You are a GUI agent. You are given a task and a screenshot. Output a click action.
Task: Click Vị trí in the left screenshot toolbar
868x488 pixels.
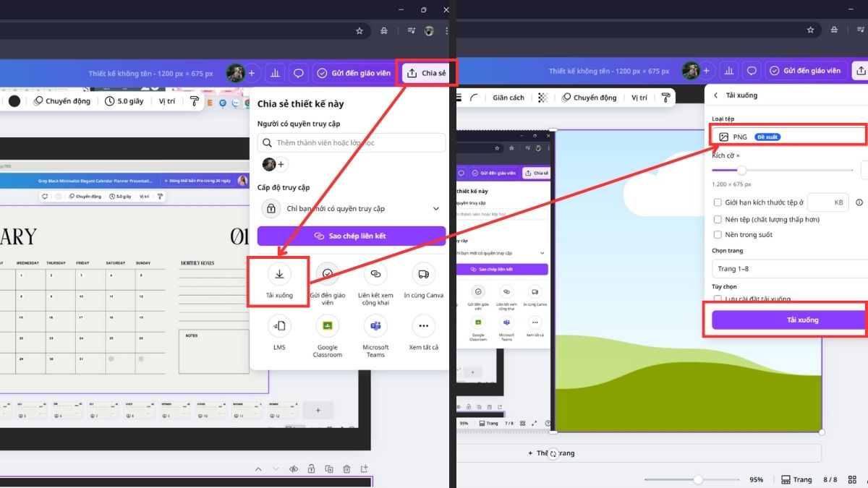[167, 101]
